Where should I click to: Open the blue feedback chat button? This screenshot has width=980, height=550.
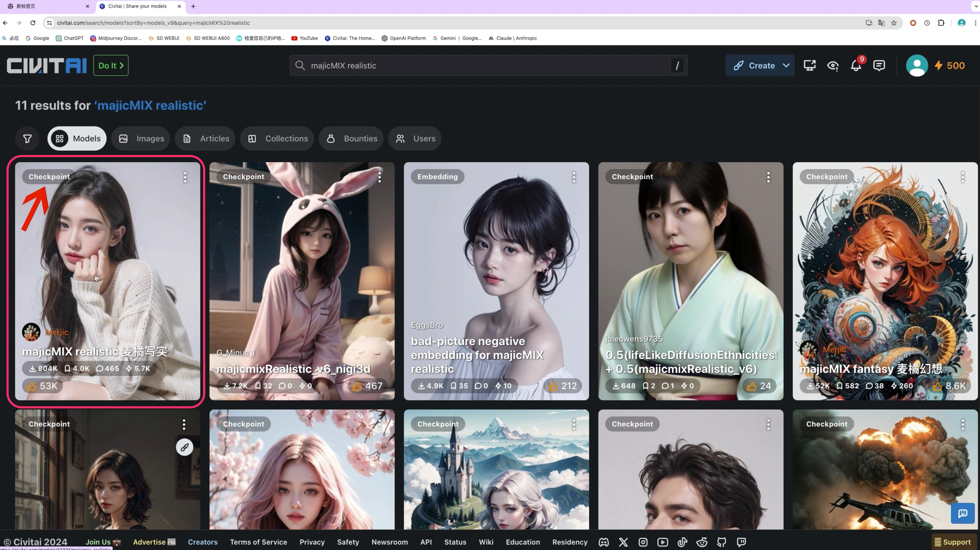962,514
